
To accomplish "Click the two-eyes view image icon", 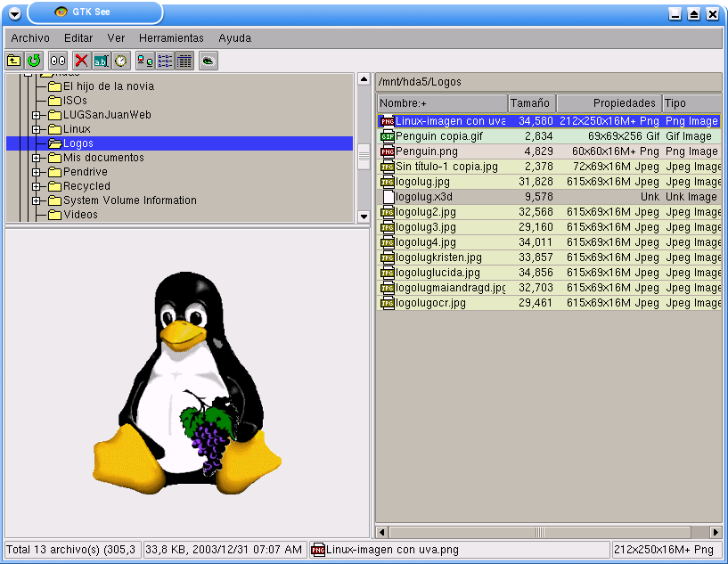I will (58, 61).
